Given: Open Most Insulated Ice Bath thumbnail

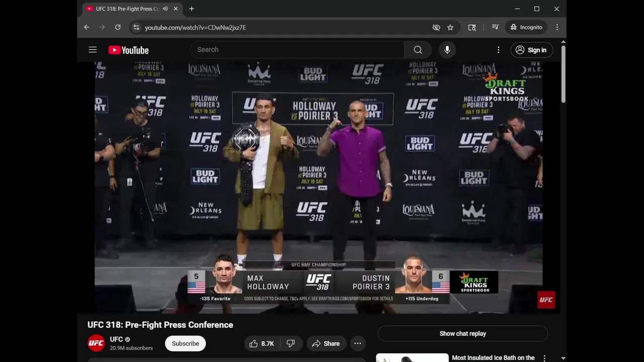Looking at the screenshot, I should pos(412,358).
